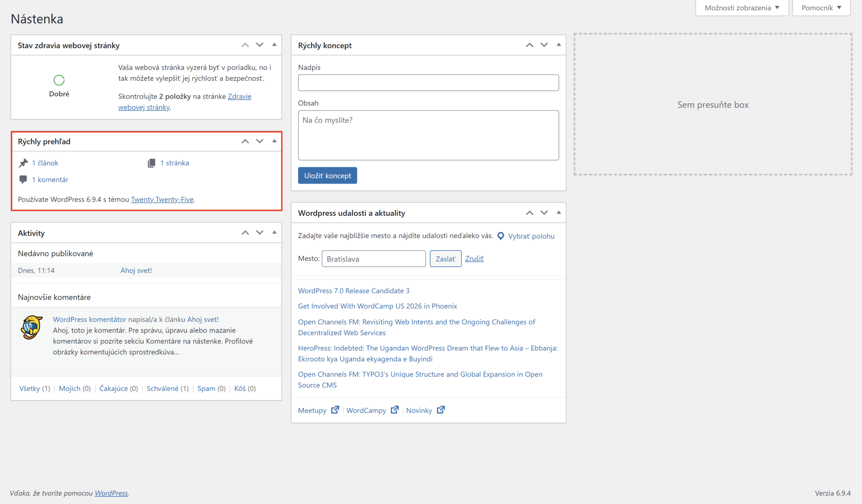Collapse the Rýchly prehľad panel
This screenshot has height=504, width=862.
coord(274,141)
